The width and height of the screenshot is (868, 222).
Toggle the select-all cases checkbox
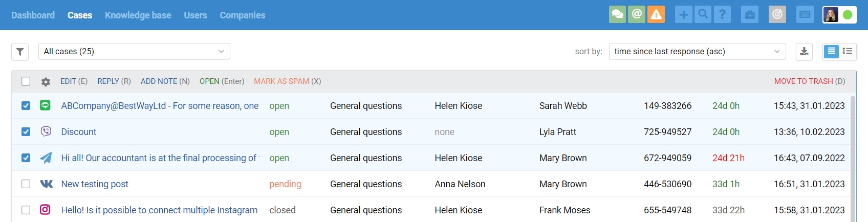click(x=26, y=81)
